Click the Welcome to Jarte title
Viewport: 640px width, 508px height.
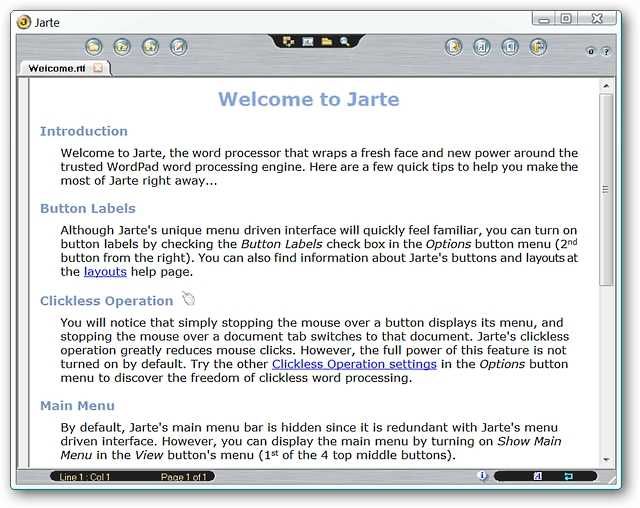[x=309, y=99]
